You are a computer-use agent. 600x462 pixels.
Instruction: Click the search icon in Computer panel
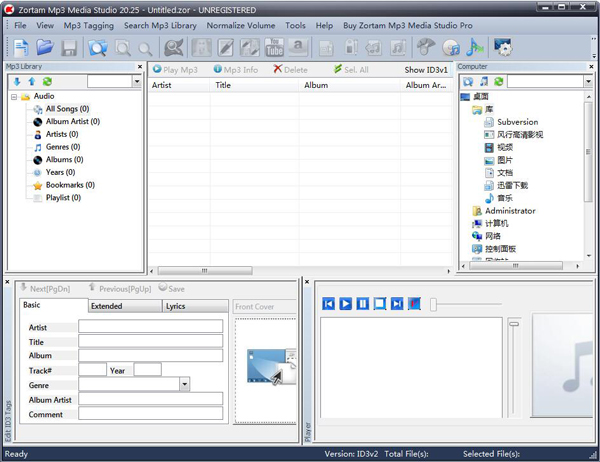468,81
